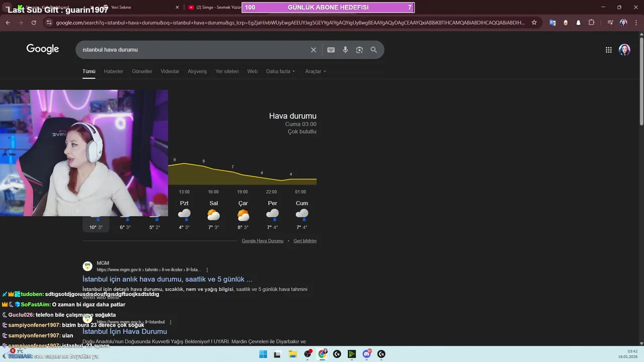This screenshot has width=644, height=362.
Task: Expand the Daha fazla dropdown
Action: (281, 71)
